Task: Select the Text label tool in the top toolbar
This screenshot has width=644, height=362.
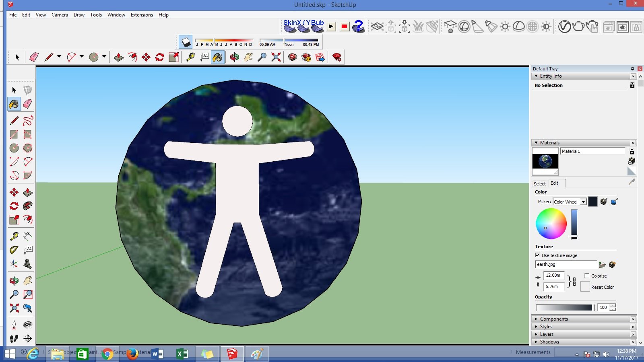Action: click(204, 57)
